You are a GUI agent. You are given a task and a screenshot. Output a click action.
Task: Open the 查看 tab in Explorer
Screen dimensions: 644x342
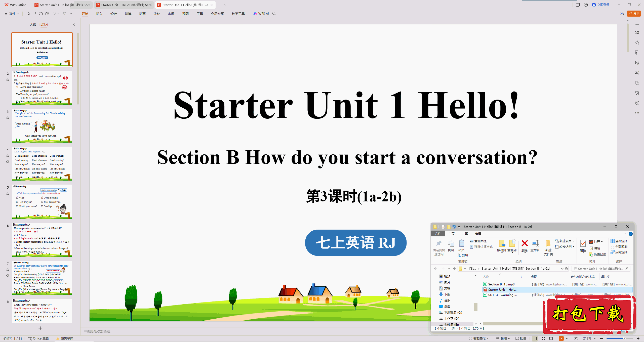click(x=478, y=234)
